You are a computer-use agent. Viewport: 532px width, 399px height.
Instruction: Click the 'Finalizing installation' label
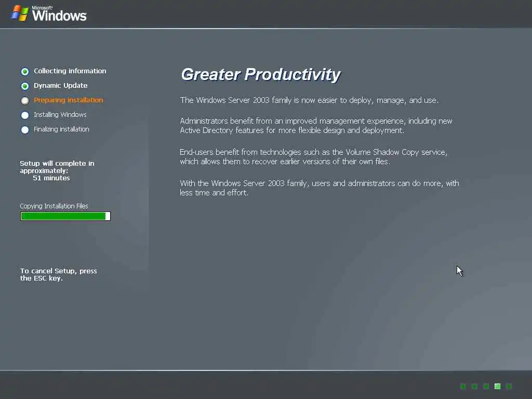(61, 129)
